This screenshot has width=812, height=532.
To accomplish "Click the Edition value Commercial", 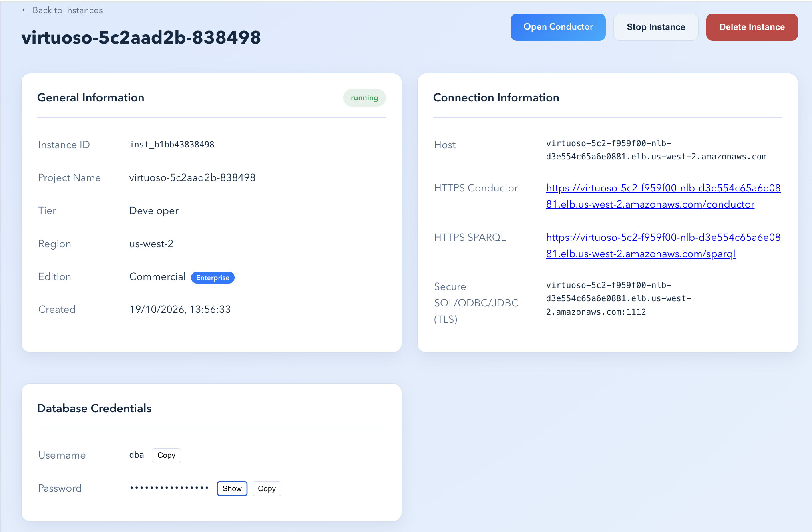I will [157, 276].
